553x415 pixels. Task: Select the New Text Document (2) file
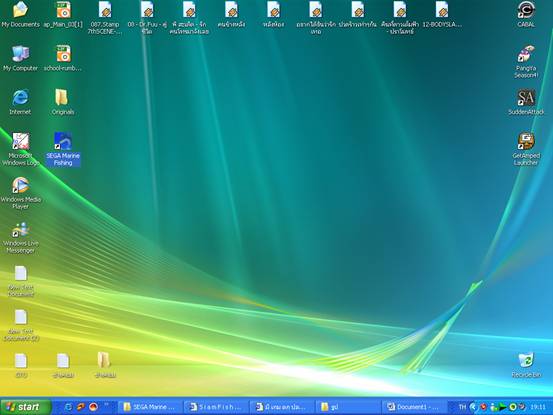pos(20,325)
